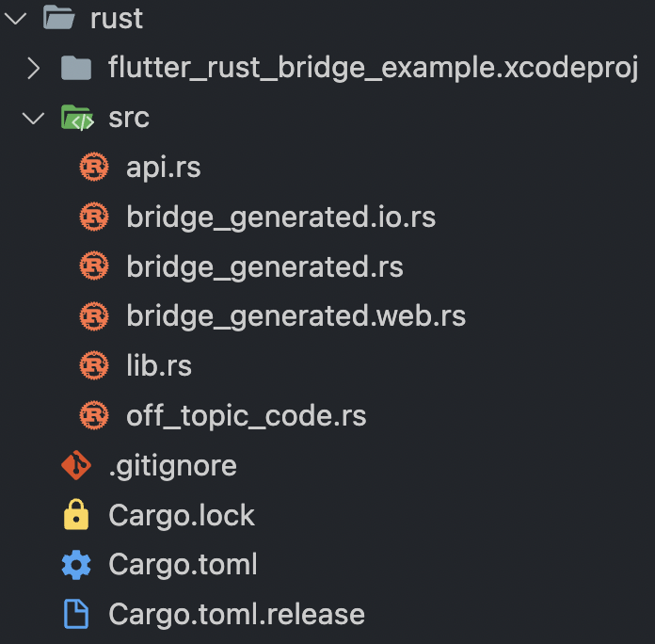Open the off_topic_code.rs file
Screen dimensions: 655x644
coord(246,415)
